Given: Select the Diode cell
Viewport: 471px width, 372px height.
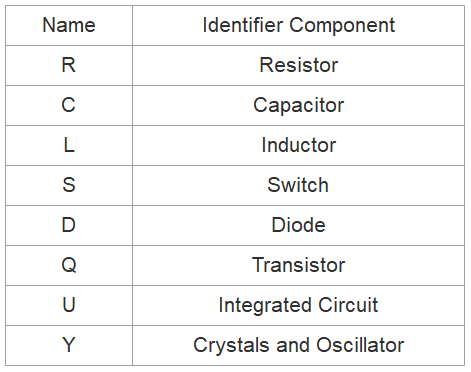Looking at the screenshot, I should coord(298,225).
